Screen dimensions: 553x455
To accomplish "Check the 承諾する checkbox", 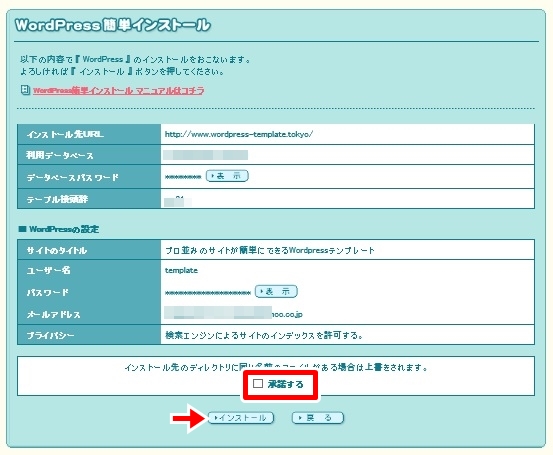I will pyautogui.click(x=258, y=383).
